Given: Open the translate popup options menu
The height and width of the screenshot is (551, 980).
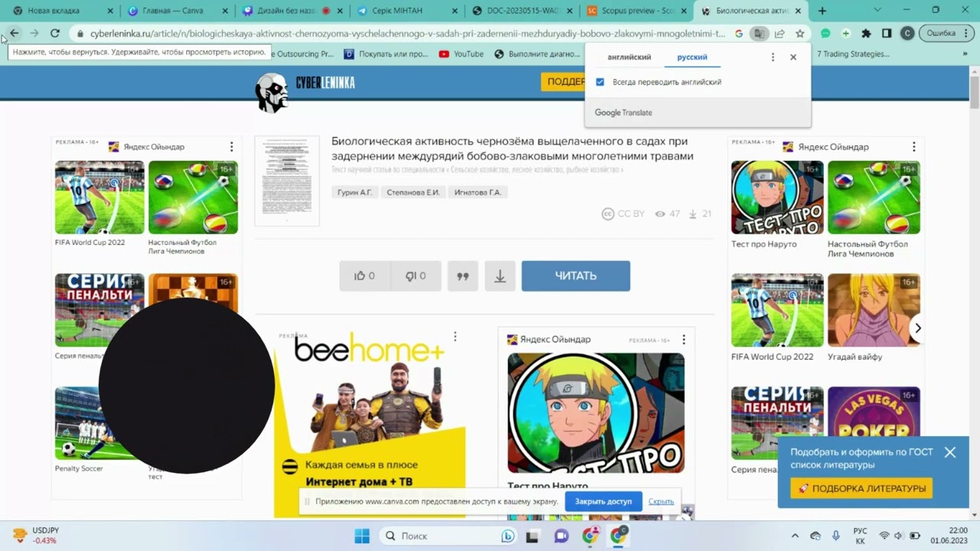Looking at the screenshot, I should [x=773, y=57].
